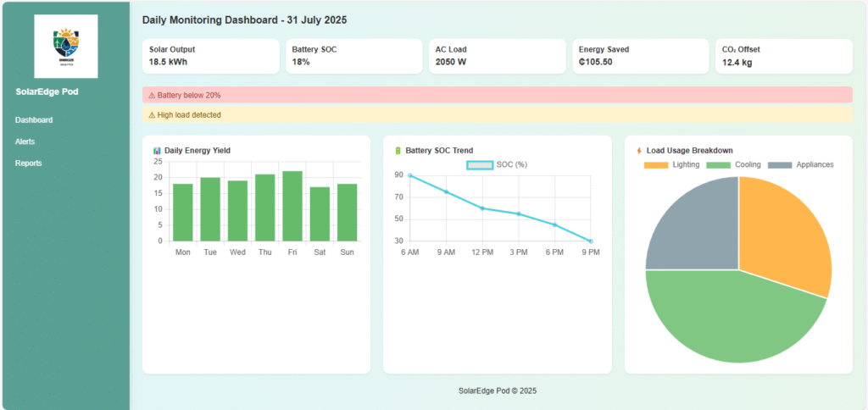Screen dimensions: 868x410
Task: Toggle Appliances series in pie legend
Action: [801, 164]
